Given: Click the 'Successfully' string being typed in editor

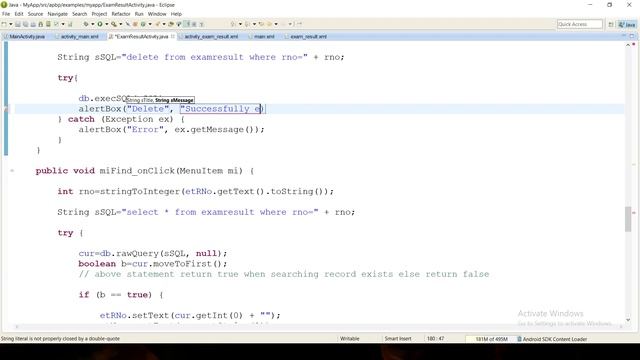Looking at the screenshot, I should (x=218, y=109).
